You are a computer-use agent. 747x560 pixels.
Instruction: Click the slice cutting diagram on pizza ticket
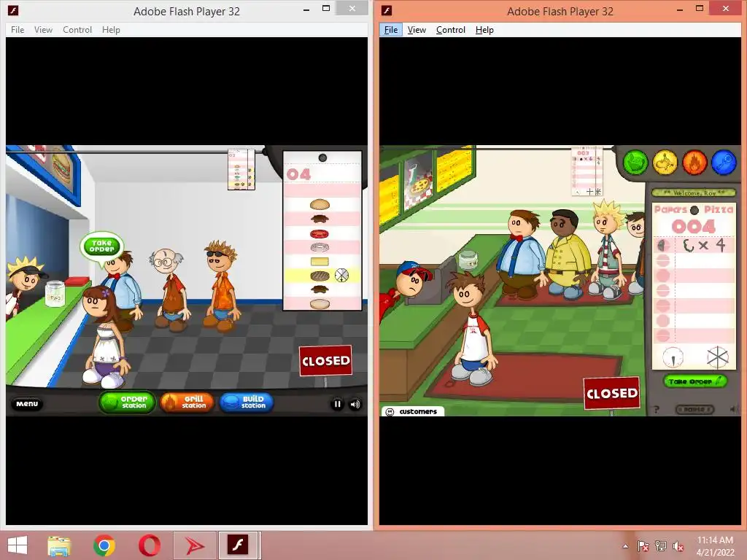[718, 357]
